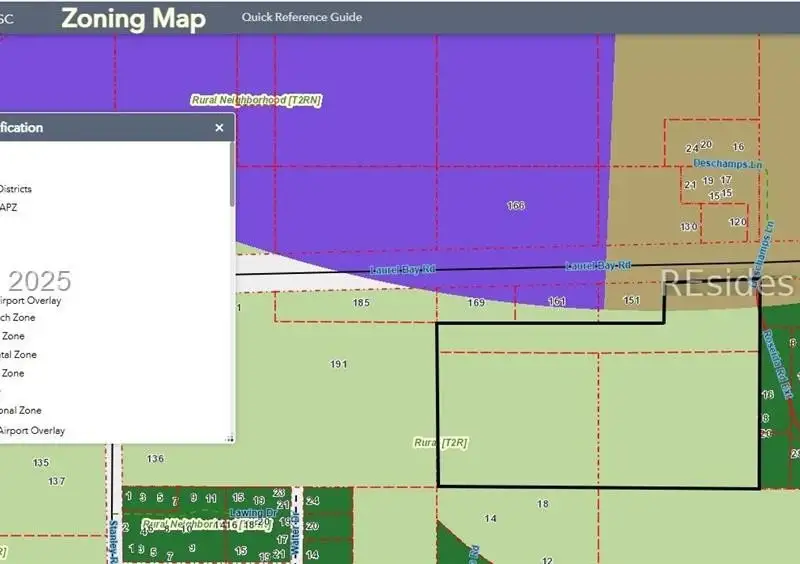Viewport: 800px width, 564px height.
Task: Select parcel 151 on the map
Action: (x=631, y=300)
